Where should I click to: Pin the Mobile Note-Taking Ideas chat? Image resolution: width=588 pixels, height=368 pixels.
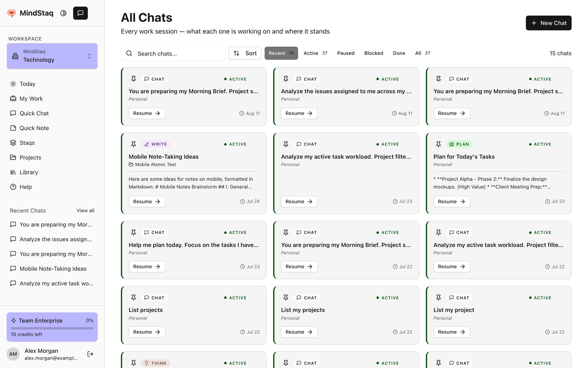(x=134, y=144)
